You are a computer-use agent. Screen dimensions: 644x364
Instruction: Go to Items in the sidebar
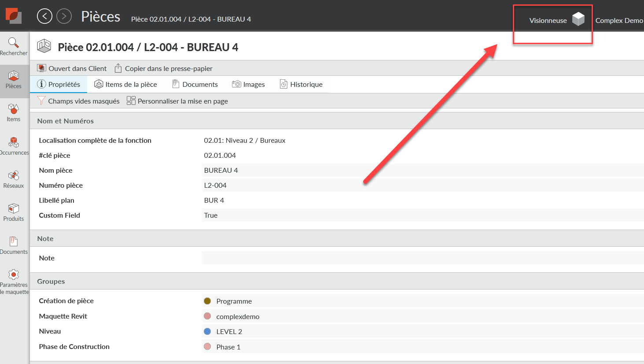(x=14, y=113)
